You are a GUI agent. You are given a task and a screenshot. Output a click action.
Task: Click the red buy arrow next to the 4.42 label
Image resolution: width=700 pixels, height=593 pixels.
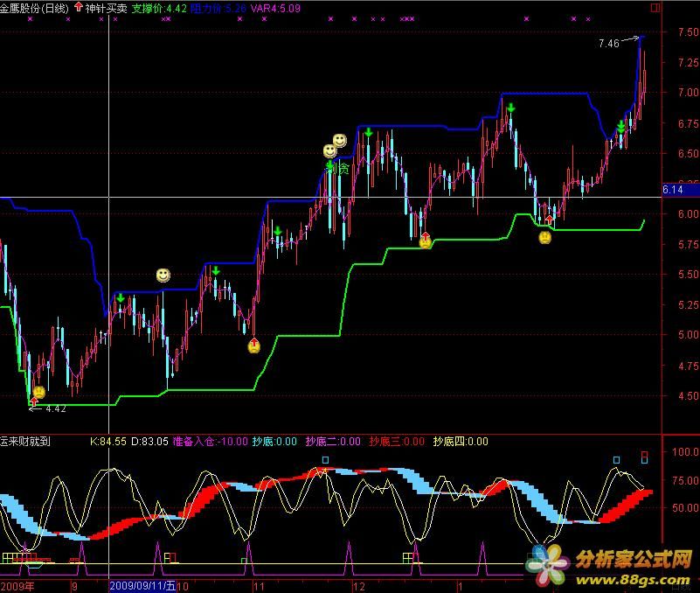tap(34, 401)
